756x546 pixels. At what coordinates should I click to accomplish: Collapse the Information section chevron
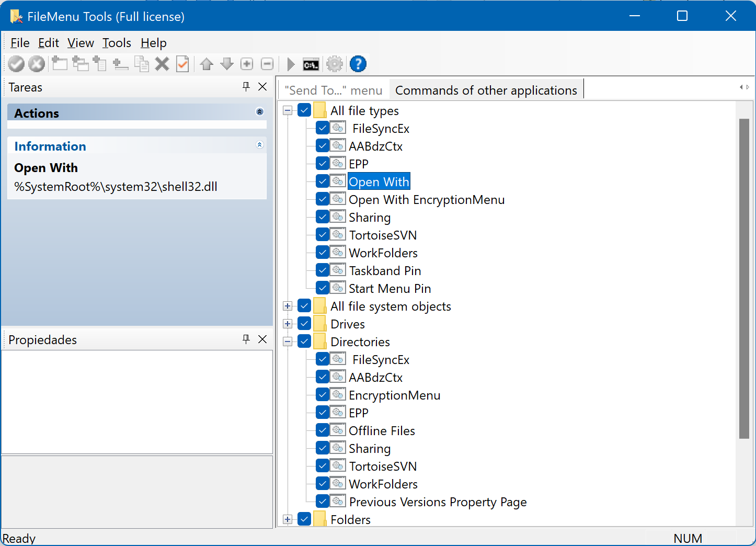point(260,145)
